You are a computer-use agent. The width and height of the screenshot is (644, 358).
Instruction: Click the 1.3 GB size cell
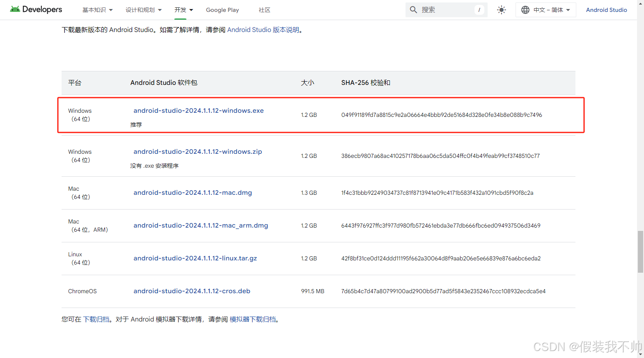click(x=309, y=193)
